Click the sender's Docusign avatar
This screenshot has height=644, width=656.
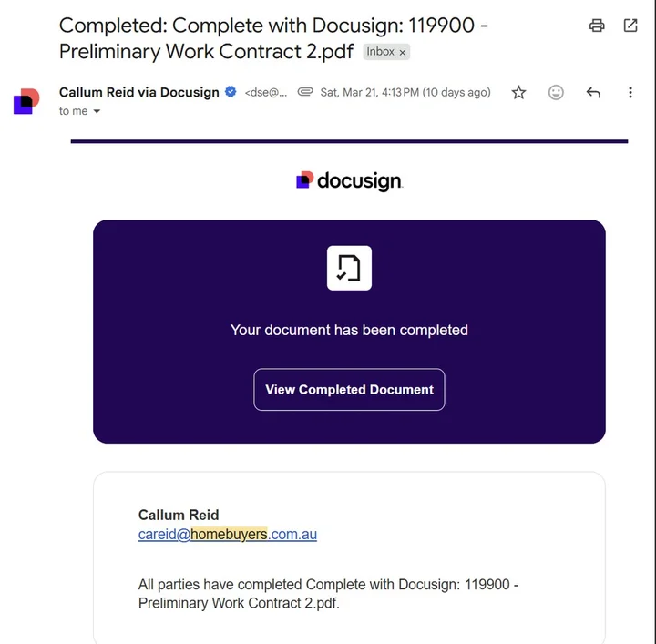(26, 101)
